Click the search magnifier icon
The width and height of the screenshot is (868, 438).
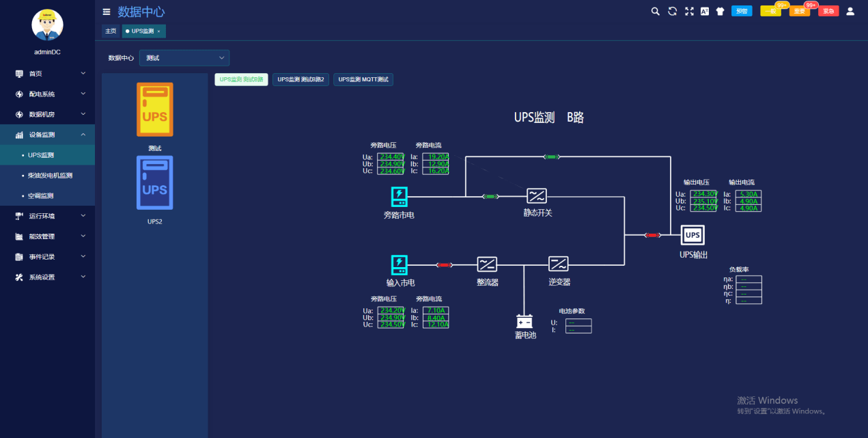(x=655, y=11)
